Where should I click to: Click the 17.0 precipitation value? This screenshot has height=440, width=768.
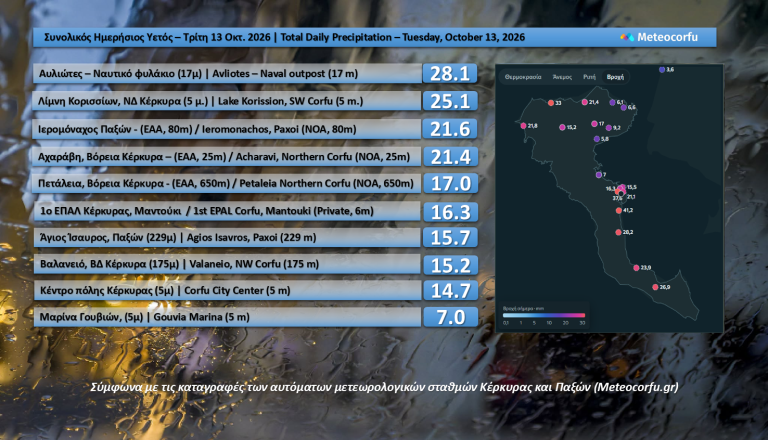(451, 183)
